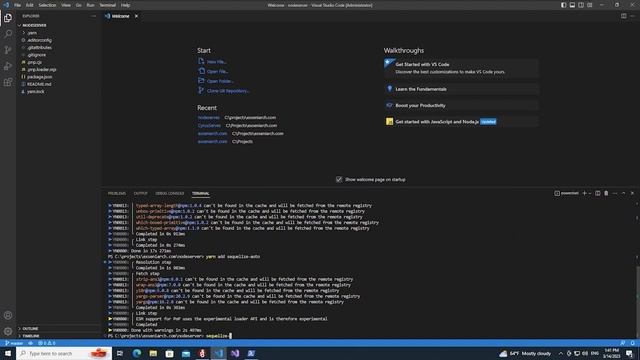Open notifications bell in status bar
640x360 pixels.
click(632, 343)
